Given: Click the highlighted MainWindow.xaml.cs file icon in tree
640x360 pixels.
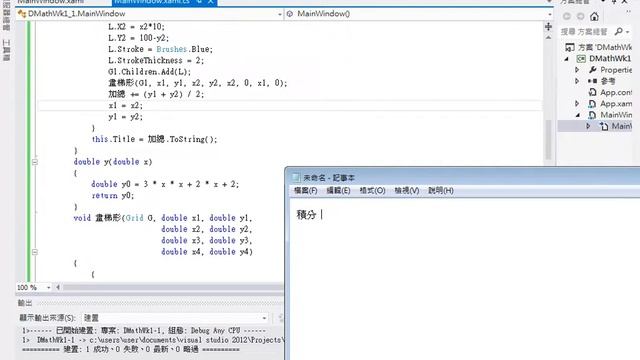Looking at the screenshot, I should [604, 126].
